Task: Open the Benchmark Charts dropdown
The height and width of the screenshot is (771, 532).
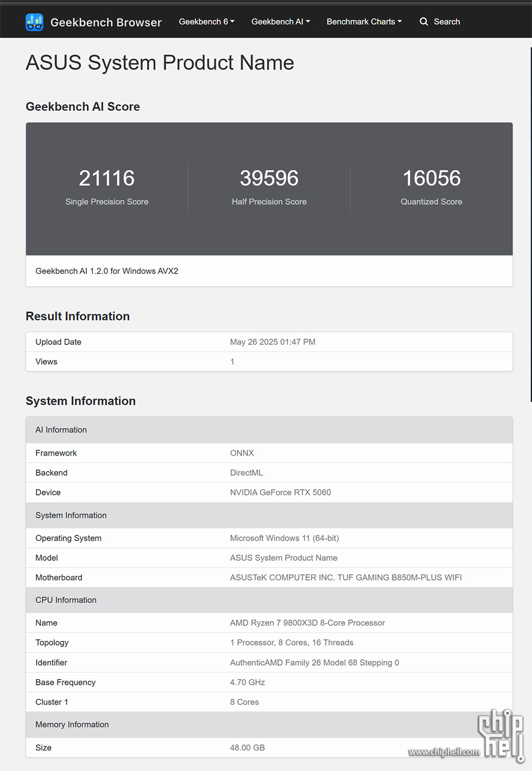Action: click(x=364, y=22)
